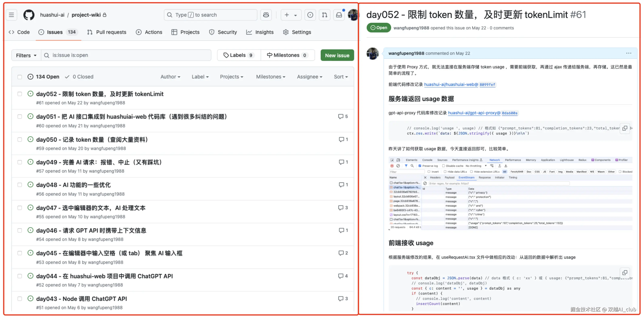Click the GitHub Octocat logo

tap(29, 15)
